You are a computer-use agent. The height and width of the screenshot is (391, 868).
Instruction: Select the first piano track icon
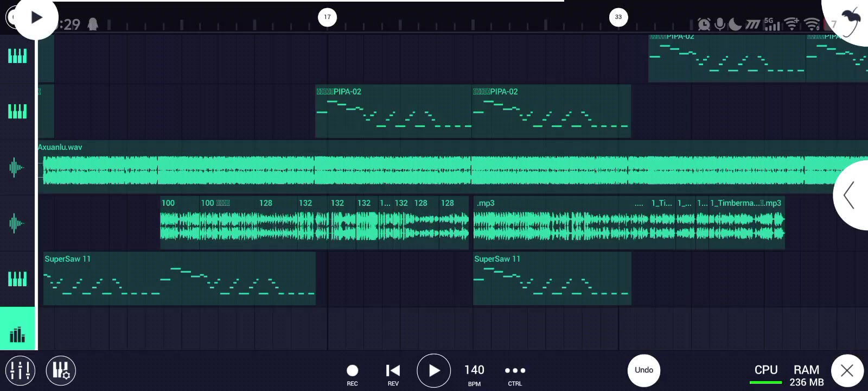[17, 56]
